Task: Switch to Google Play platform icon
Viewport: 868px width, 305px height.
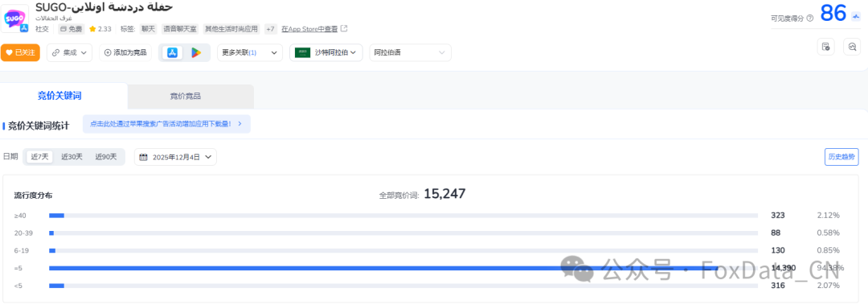Action: click(x=196, y=52)
